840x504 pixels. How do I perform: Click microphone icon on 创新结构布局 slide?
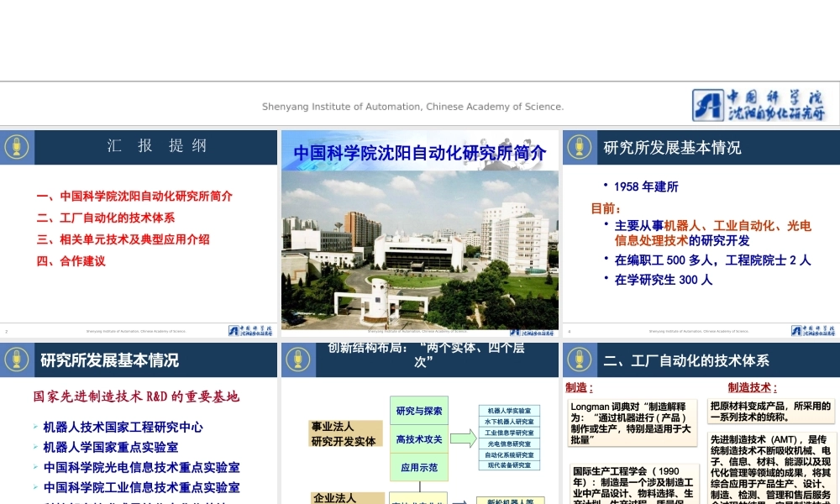(298, 360)
